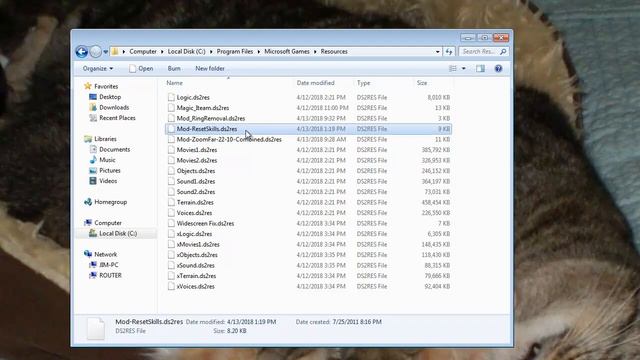Image resolution: width=640 pixels, height=360 pixels.
Task: Click the Open toolbar button
Action: point(141,69)
